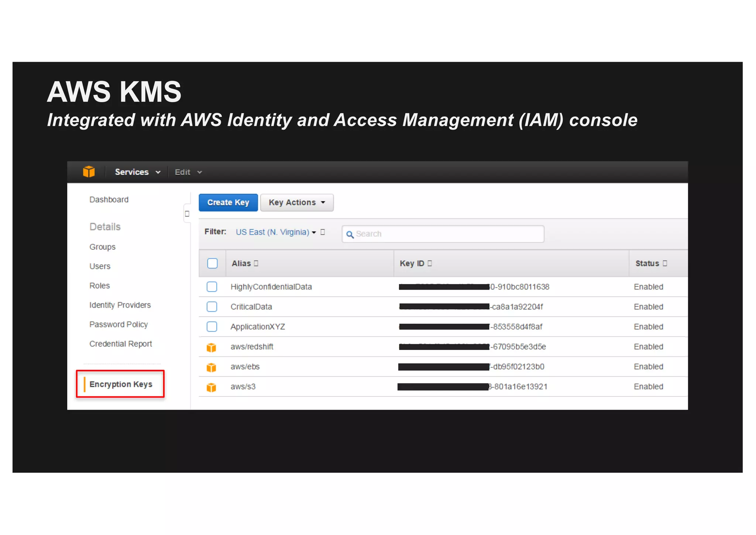Screen dimensions: 756x535
Task: Select Encryption Keys in the sidebar
Action: [x=121, y=384]
